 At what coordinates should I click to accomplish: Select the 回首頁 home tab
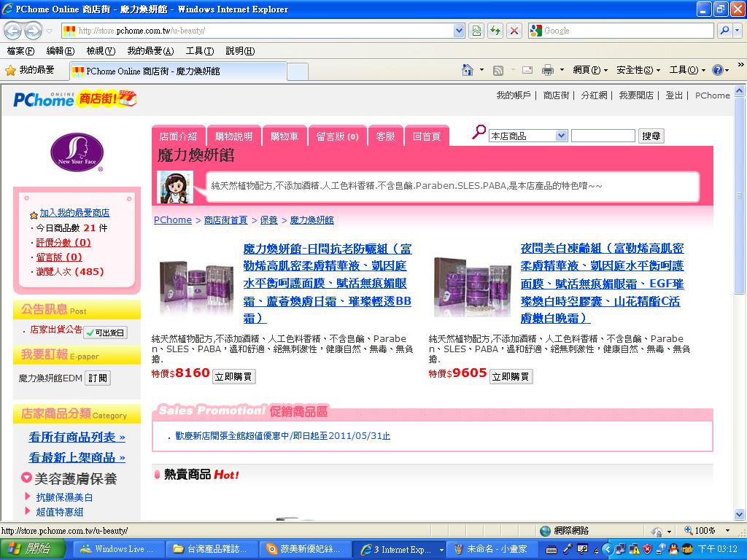[427, 136]
